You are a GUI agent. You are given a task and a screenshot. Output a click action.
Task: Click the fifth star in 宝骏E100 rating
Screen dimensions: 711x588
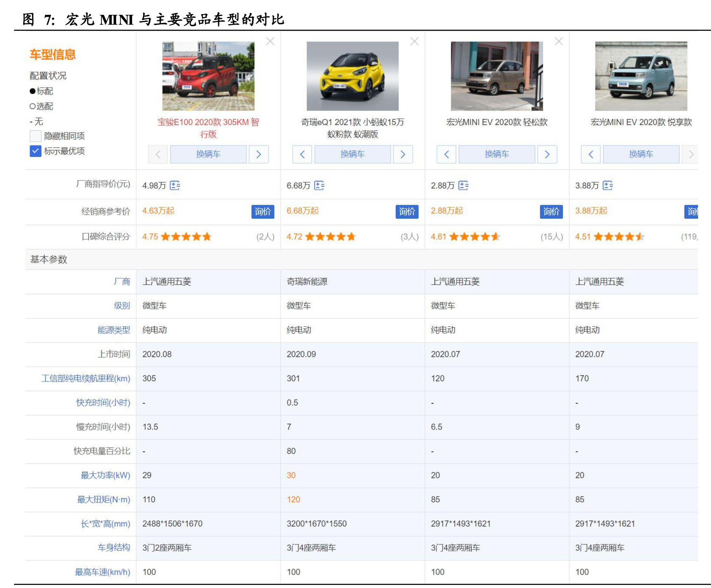[207, 236]
